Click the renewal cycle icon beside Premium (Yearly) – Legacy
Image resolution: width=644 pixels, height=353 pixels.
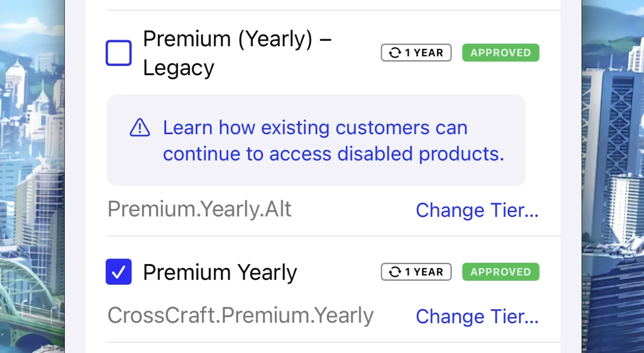[x=395, y=52]
